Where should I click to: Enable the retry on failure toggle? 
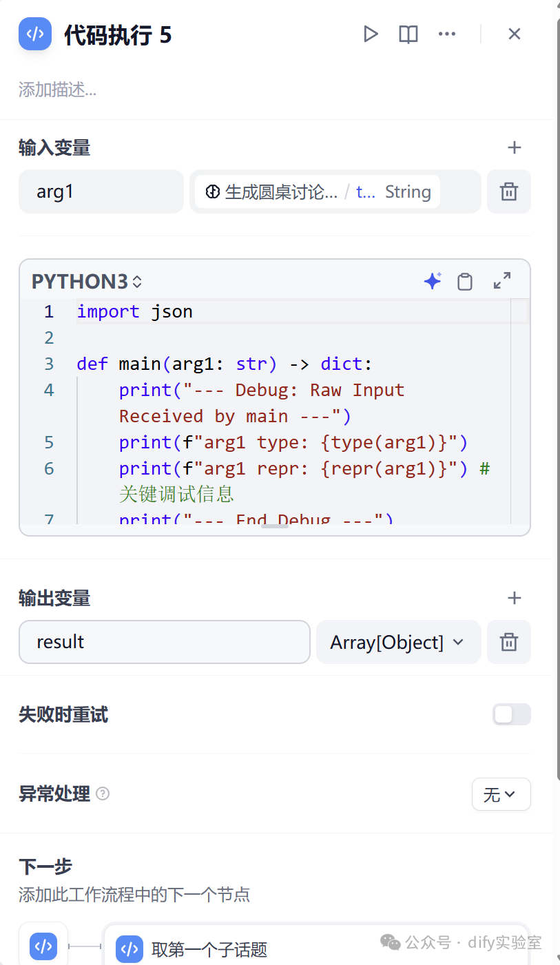[x=511, y=714]
